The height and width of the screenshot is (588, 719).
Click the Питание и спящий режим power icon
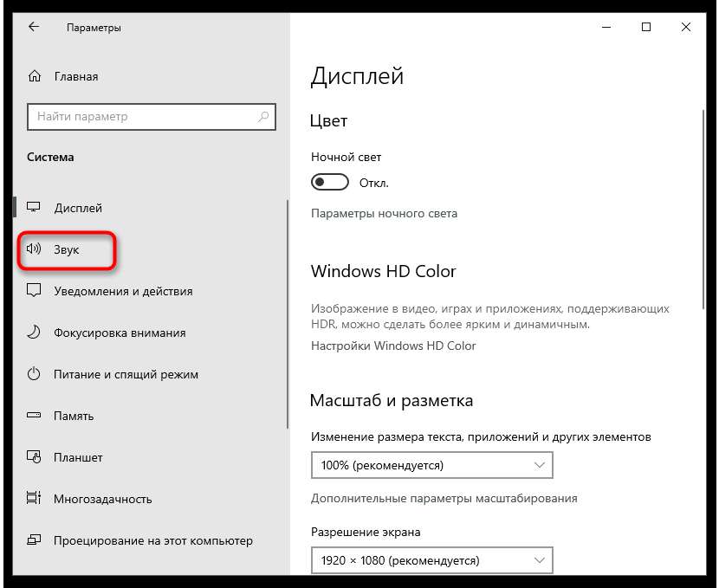coord(34,374)
